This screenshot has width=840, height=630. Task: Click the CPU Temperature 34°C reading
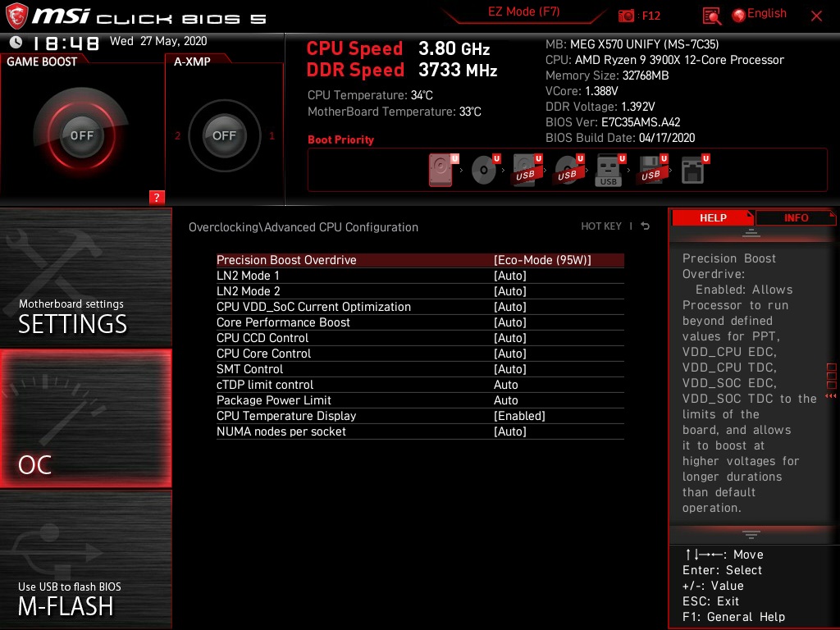370,95
